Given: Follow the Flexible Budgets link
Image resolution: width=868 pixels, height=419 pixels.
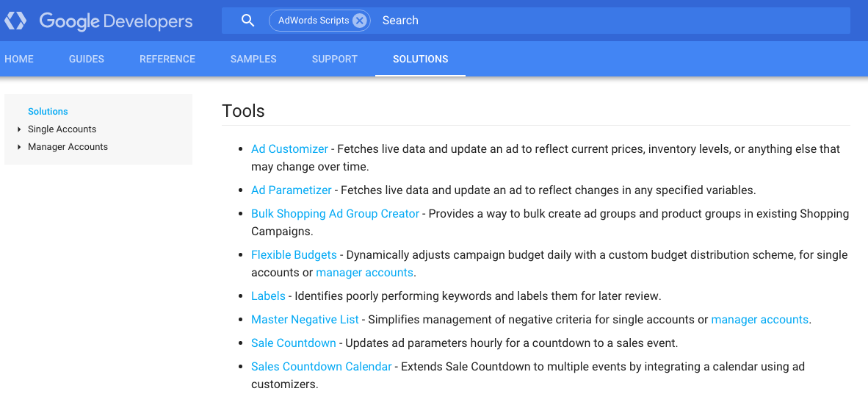Looking at the screenshot, I should point(294,255).
